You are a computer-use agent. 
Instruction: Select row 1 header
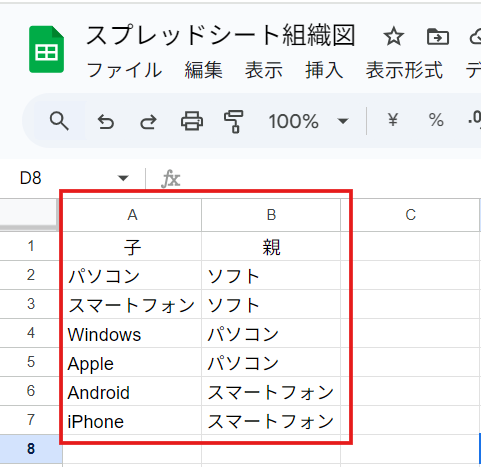pyautogui.click(x=31, y=246)
